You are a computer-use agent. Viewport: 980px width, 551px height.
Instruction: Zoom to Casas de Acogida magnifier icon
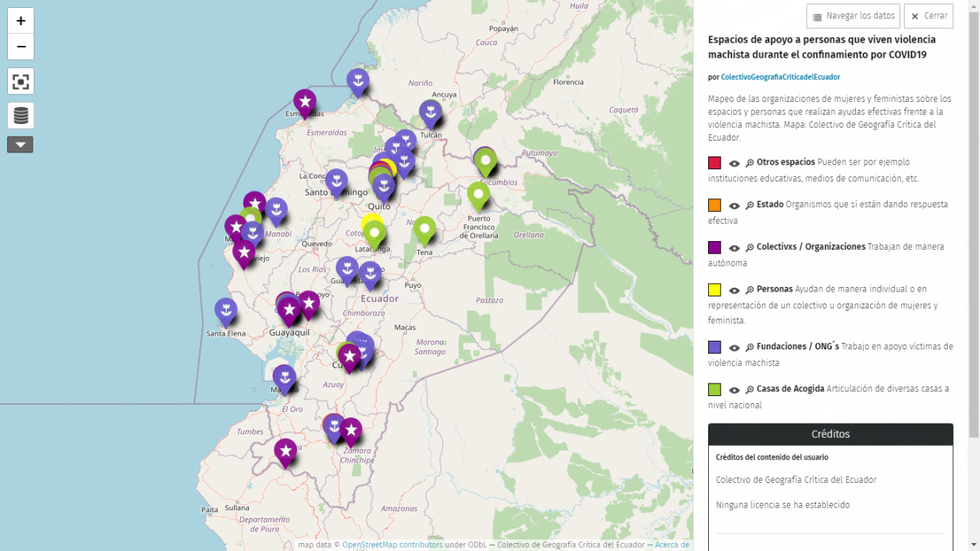749,390
